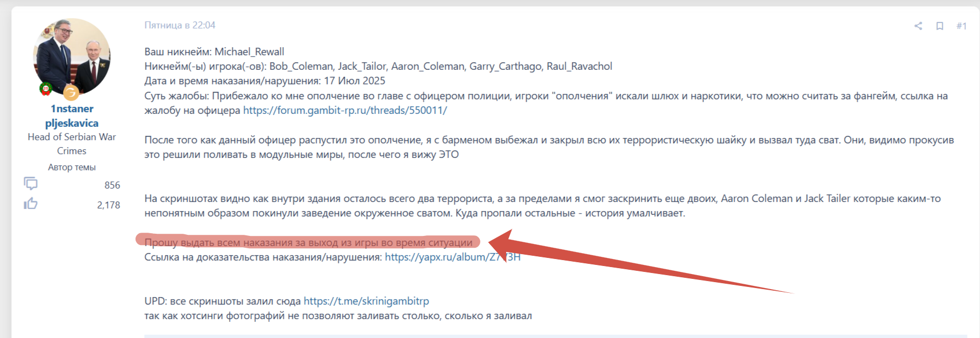Click the date 17 Июл 2025

click(354, 81)
